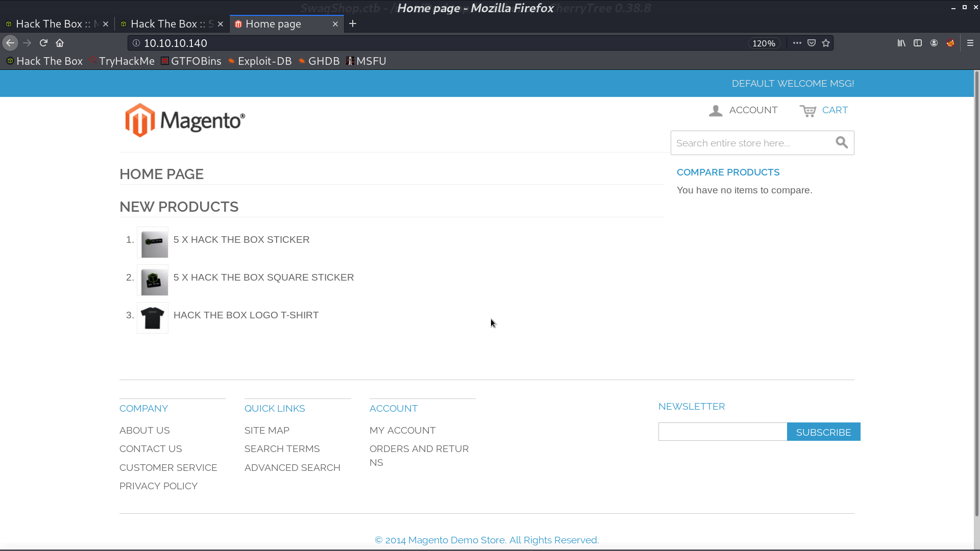
Task: Close the second Hack The Box tab
Action: [x=220, y=24]
